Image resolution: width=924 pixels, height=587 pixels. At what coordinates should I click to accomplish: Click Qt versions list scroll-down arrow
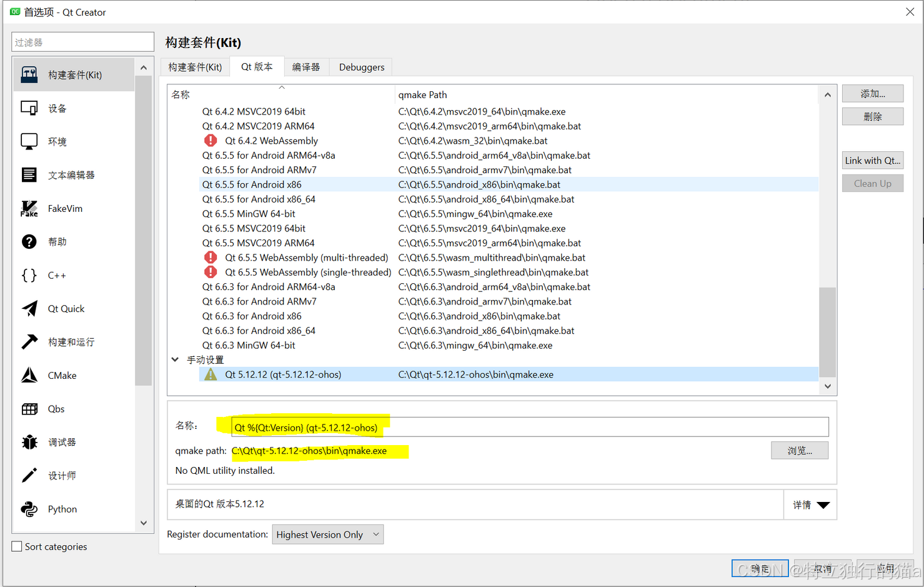click(x=828, y=386)
